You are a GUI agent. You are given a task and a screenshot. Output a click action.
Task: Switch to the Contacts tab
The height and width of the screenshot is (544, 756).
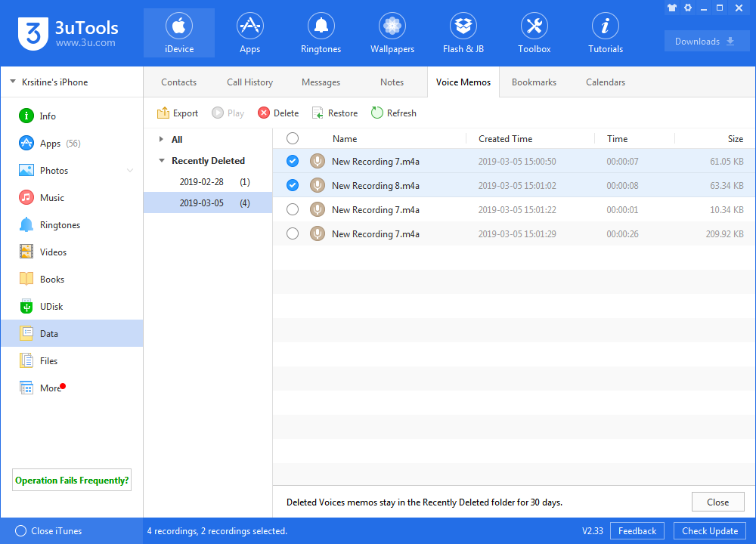pyautogui.click(x=179, y=82)
